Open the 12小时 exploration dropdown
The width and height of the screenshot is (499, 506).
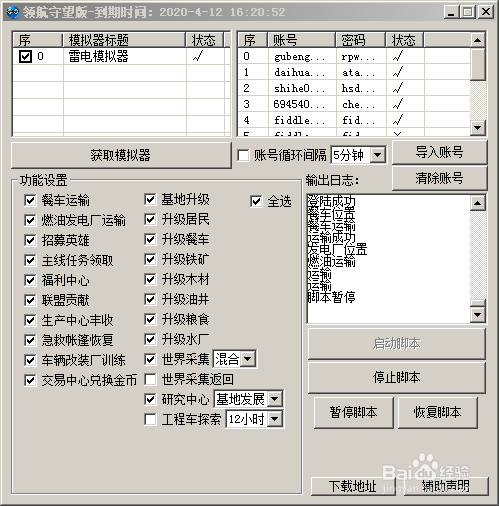(275, 419)
